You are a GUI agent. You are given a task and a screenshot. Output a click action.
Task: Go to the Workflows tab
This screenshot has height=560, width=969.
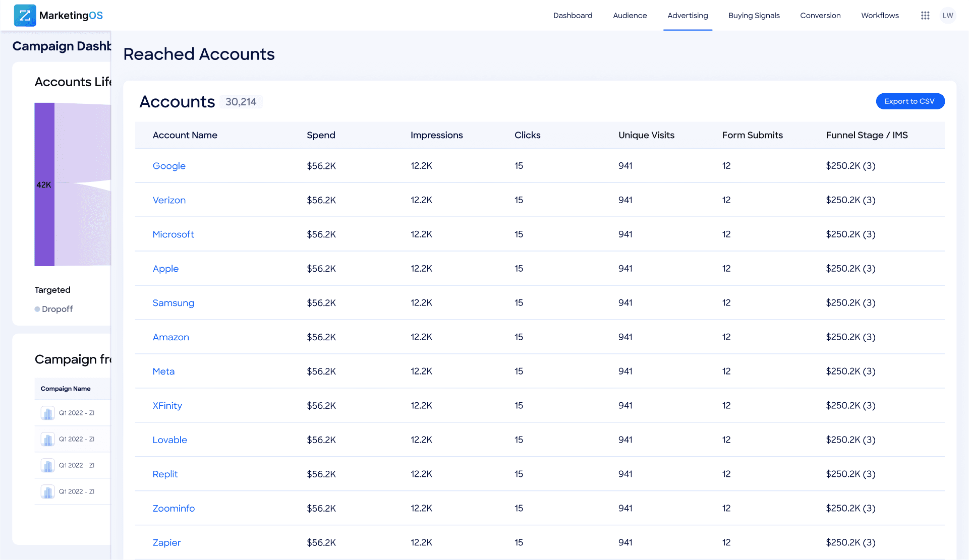tap(879, 16)
